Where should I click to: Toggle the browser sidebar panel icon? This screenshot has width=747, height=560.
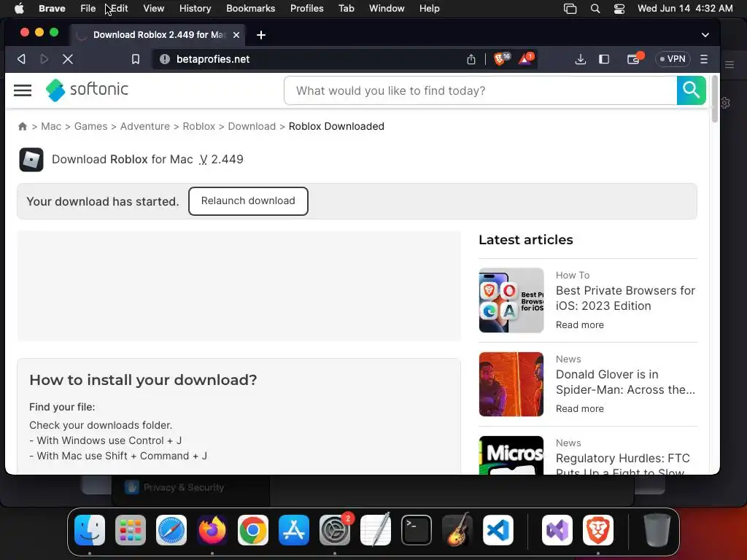point(604,59)
